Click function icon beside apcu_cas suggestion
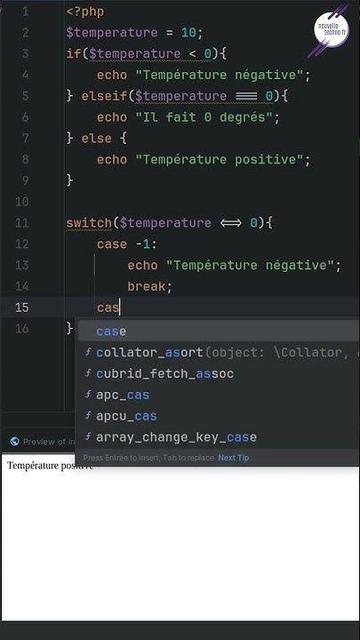 point(88,416)
